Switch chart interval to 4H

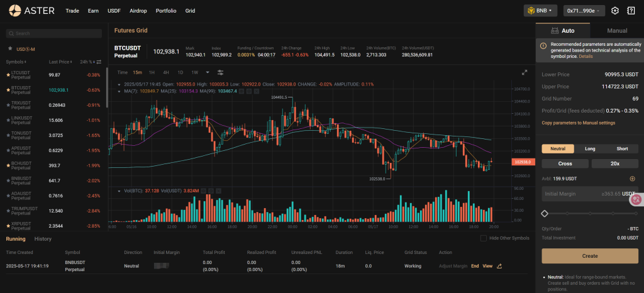166,72
